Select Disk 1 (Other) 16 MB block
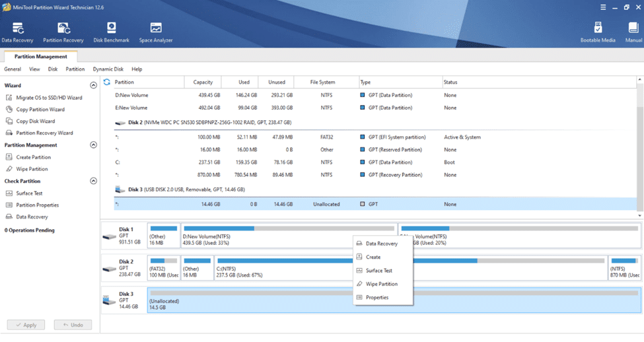The width and height of the screenshot is (644, 342). click(x=163, y=236)
